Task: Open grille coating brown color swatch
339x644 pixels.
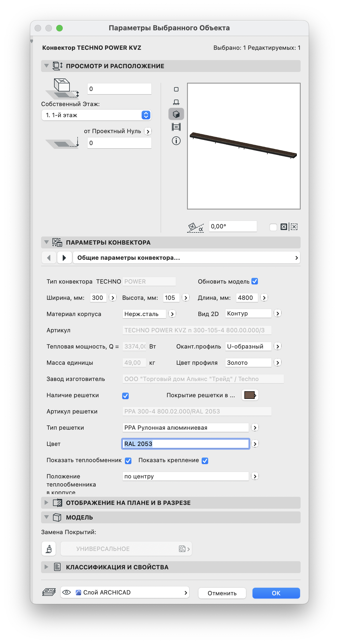Action: click(250, 395)
